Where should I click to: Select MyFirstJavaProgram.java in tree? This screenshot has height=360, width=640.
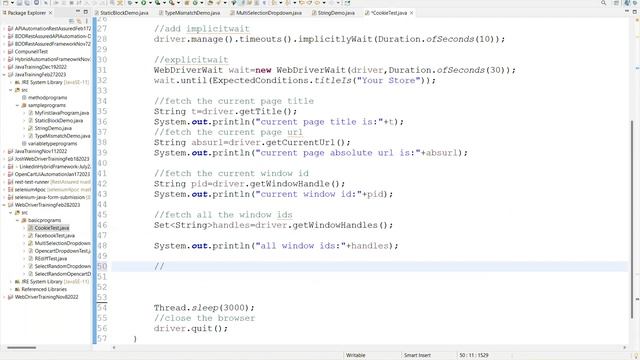pos(61,113)
